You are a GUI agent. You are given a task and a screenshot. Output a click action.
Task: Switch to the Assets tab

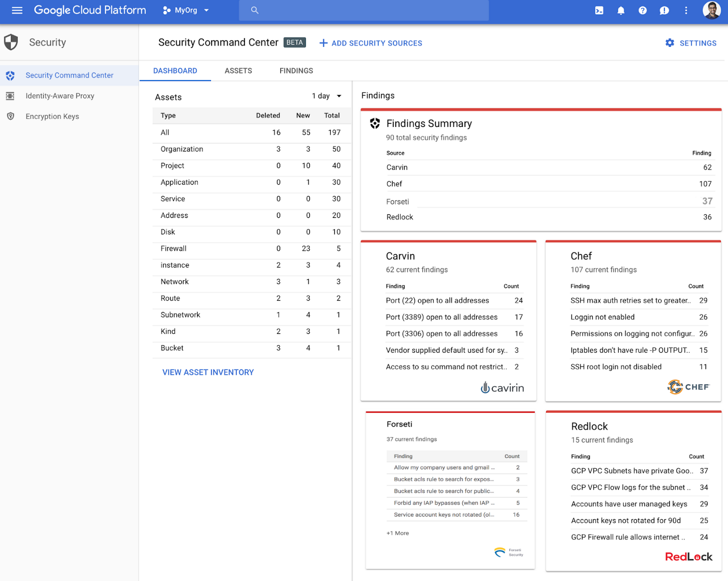(x=238, y=71)
